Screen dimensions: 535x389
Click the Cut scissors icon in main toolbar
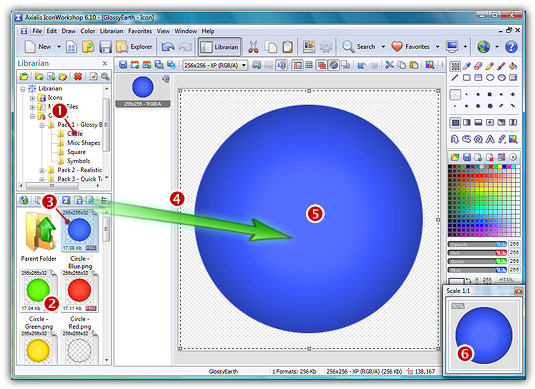[x=253, y=47]
